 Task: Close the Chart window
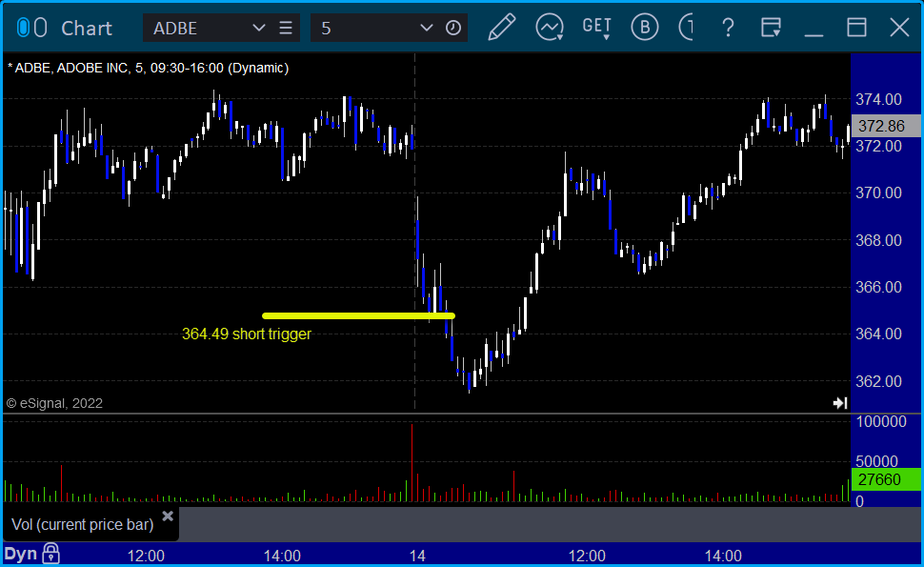(899, 28)
